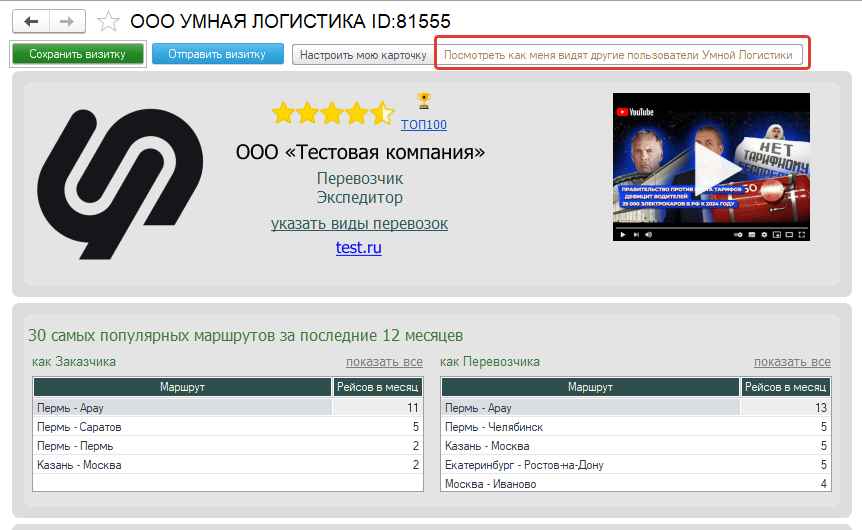Open the ТОП100 link
The width and height of the screenshot is (862, 530).
[x=424, y=125]
